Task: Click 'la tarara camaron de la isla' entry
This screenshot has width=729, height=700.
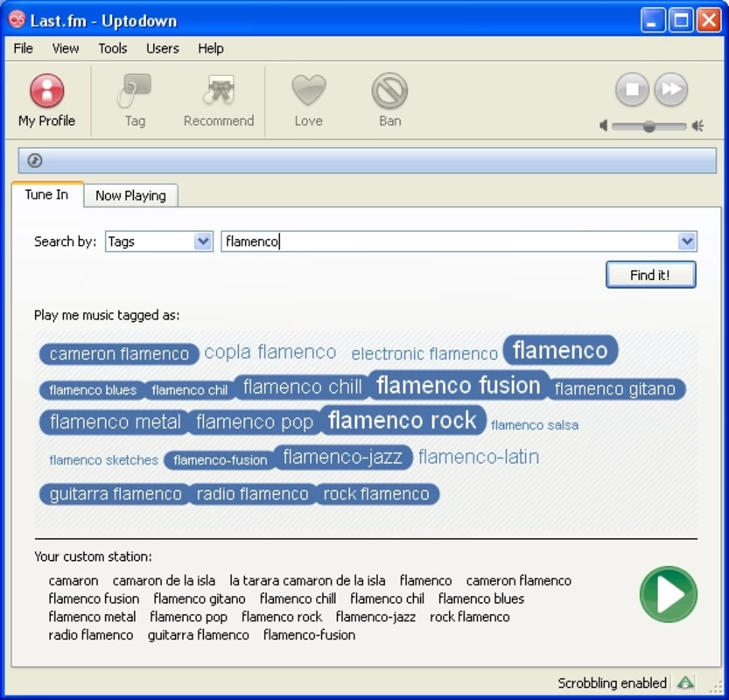Action: coord(307,580)
